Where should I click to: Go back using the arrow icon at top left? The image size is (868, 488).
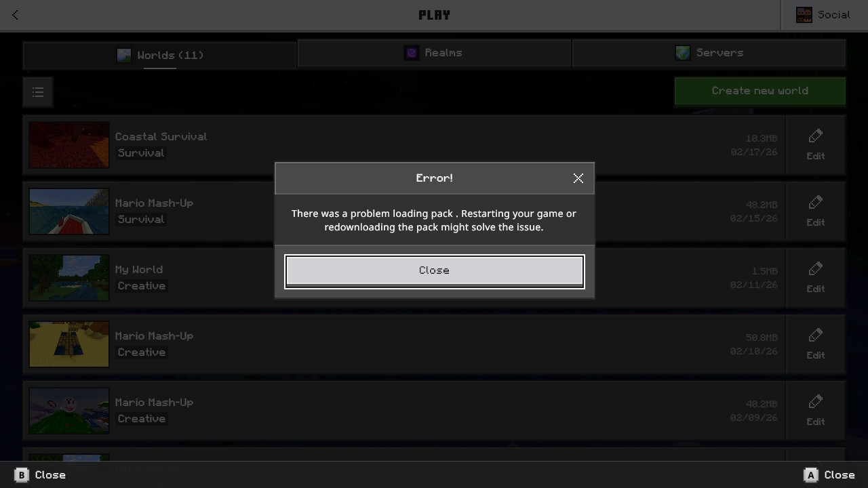[15, 15]
